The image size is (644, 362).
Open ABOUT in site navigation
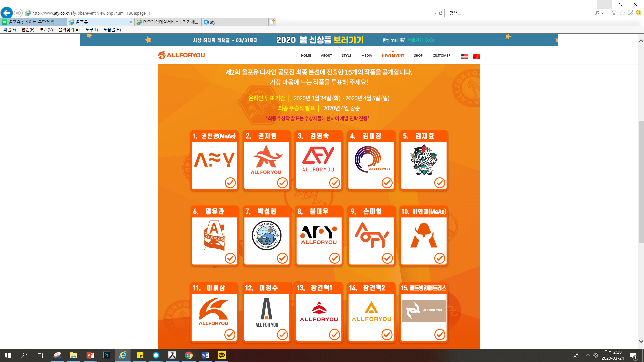click(326, 56)
